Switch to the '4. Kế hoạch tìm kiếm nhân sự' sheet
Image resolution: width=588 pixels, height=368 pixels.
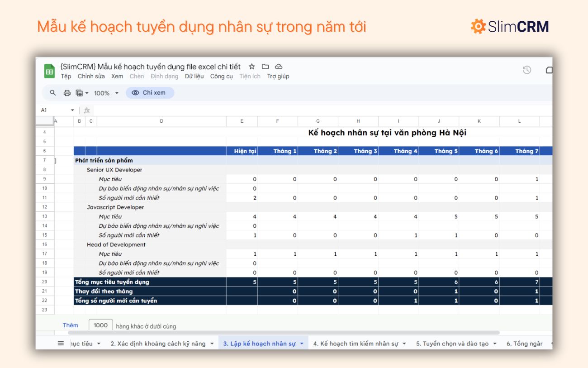pos(357,343)
